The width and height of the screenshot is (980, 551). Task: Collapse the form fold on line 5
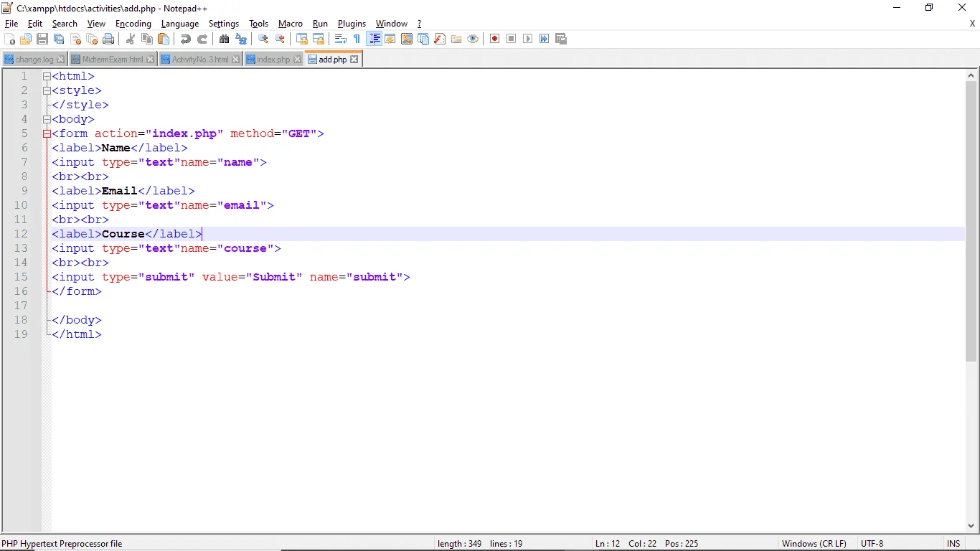(x=47, y=133)
